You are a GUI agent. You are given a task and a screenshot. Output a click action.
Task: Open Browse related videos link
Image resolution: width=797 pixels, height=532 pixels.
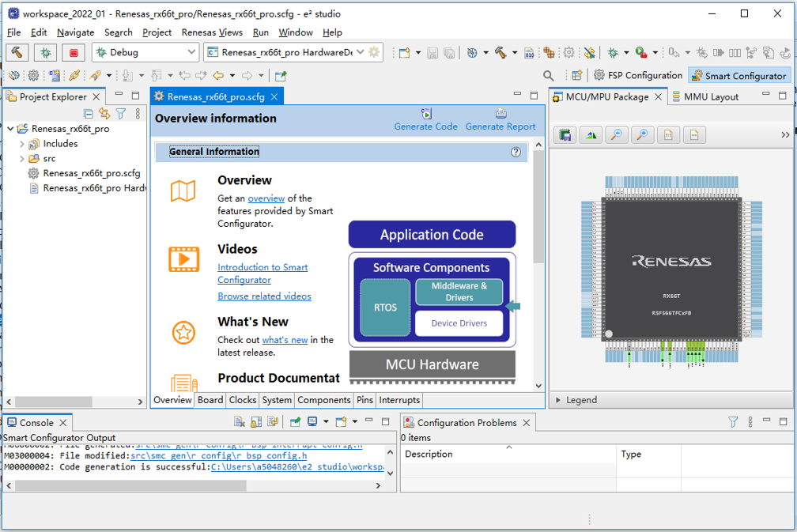pyautogui.click(x=264, y=296)
